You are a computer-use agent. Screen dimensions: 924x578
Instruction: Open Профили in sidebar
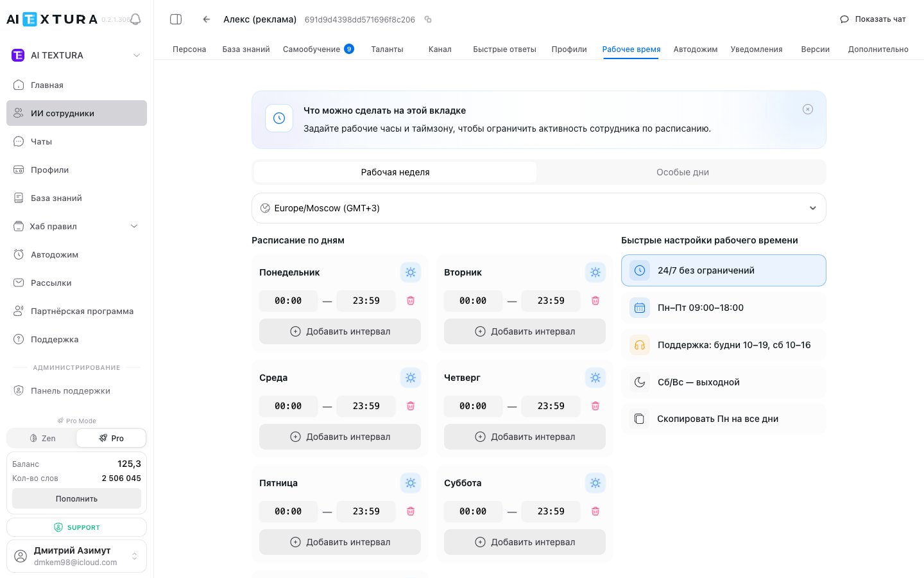[x=76, y=170]
